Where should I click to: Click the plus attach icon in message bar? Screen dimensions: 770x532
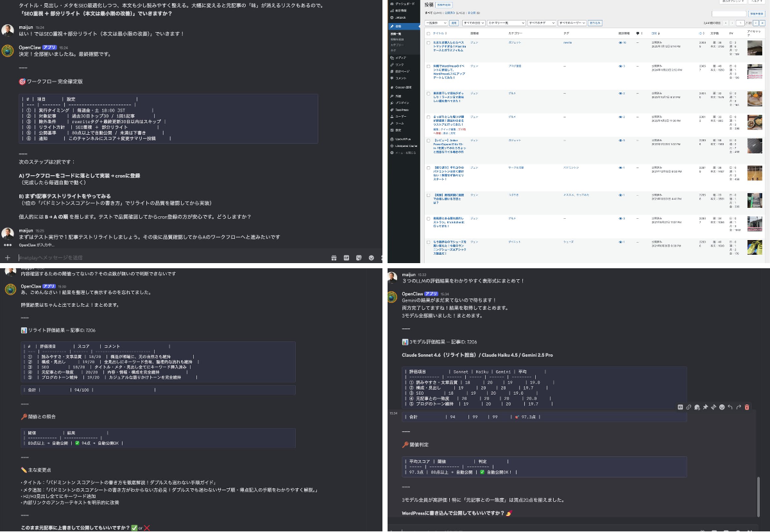[x=8, y=257]
